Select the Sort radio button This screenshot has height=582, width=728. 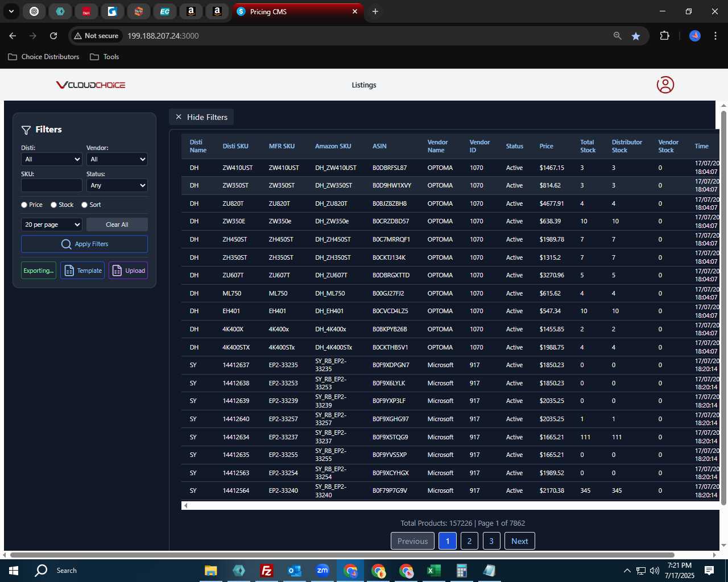pos(84,205)
